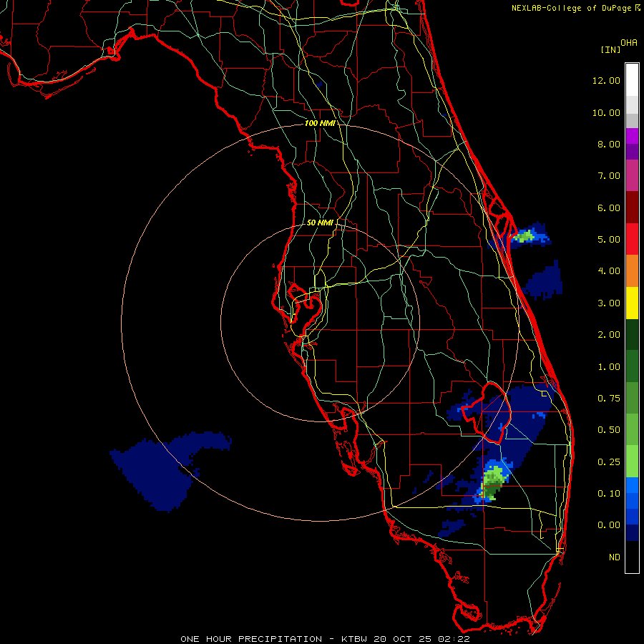Click the OHA product label above the legend
Viewport: 644px width, 644px height.
pos(629,42)
